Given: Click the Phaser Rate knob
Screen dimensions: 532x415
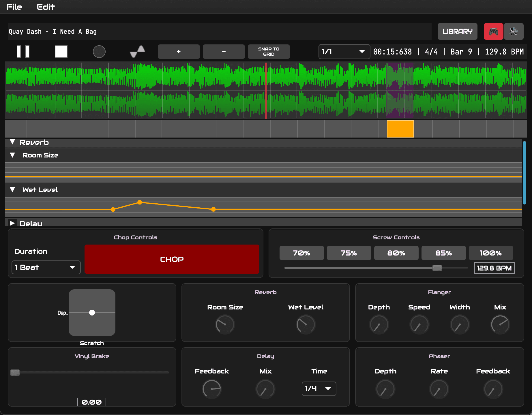Looking at the screenshot, I should (439, 389).
